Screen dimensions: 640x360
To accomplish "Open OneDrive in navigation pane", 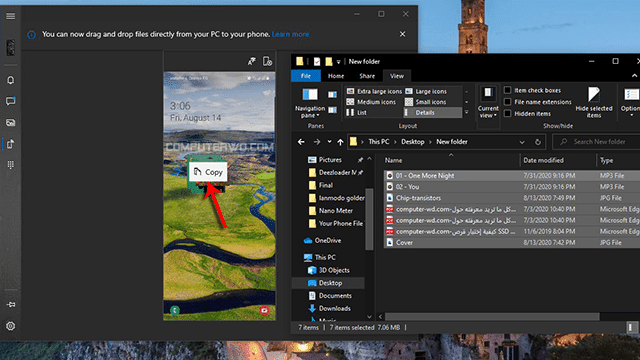I will 328,240.
